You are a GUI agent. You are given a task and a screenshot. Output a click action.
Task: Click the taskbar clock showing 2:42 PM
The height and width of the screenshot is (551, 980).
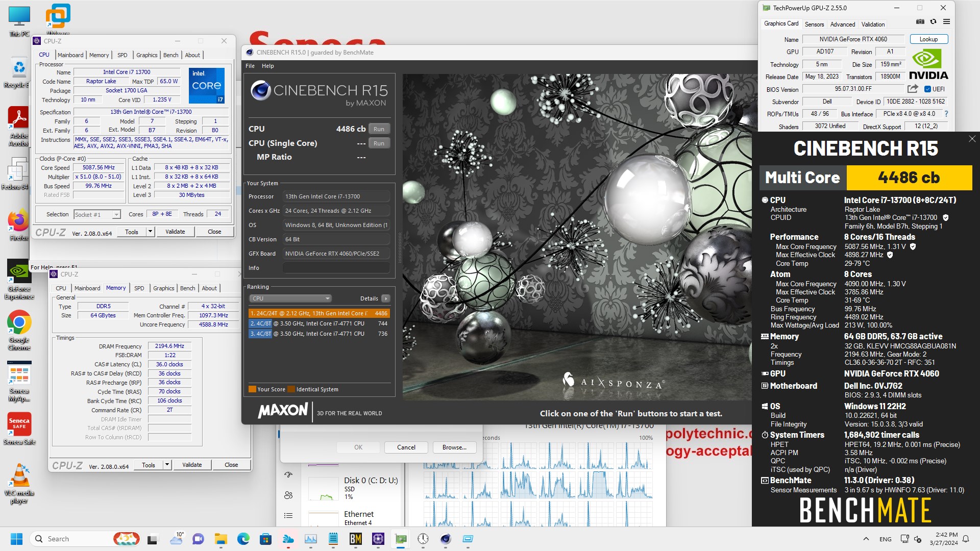(944, 539)
